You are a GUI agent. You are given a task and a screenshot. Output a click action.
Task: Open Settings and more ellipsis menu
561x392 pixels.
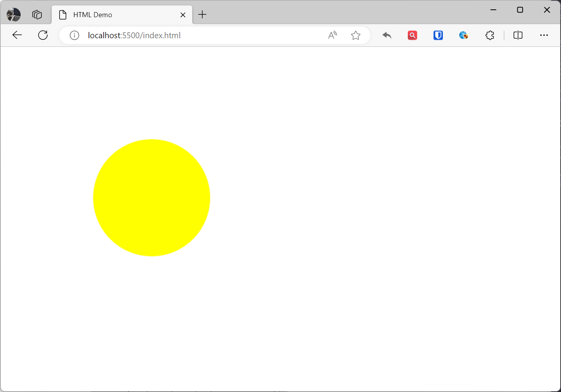click(544, 35)
